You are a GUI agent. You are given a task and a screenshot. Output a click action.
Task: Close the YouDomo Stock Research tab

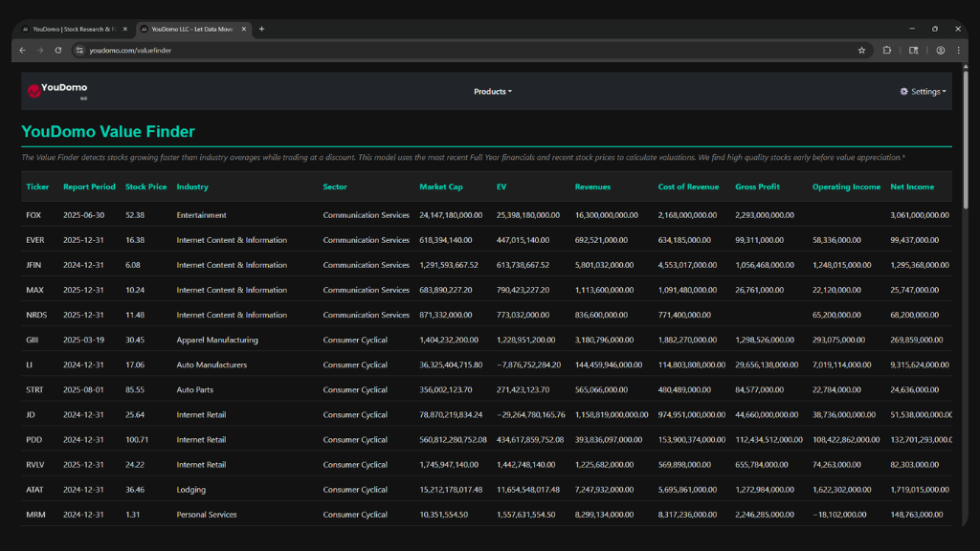tap(125, 29)
